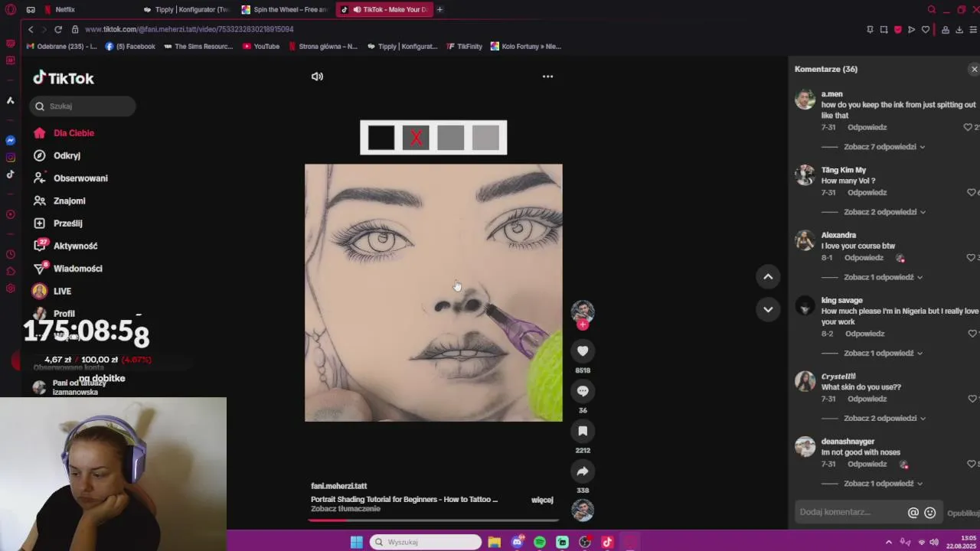Open LIVE in the sidebar
The width and height of the screenshot is (980, 551).
point(62,291)
